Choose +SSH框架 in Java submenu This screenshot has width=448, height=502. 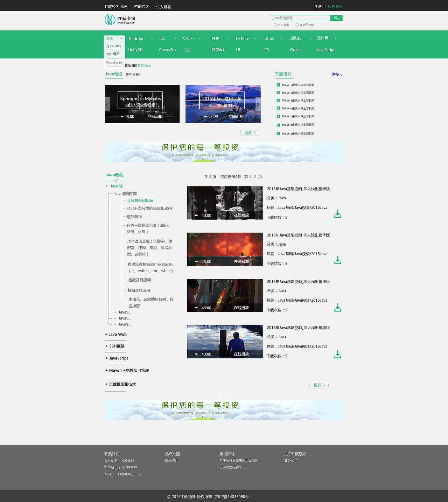coord(113,54)
